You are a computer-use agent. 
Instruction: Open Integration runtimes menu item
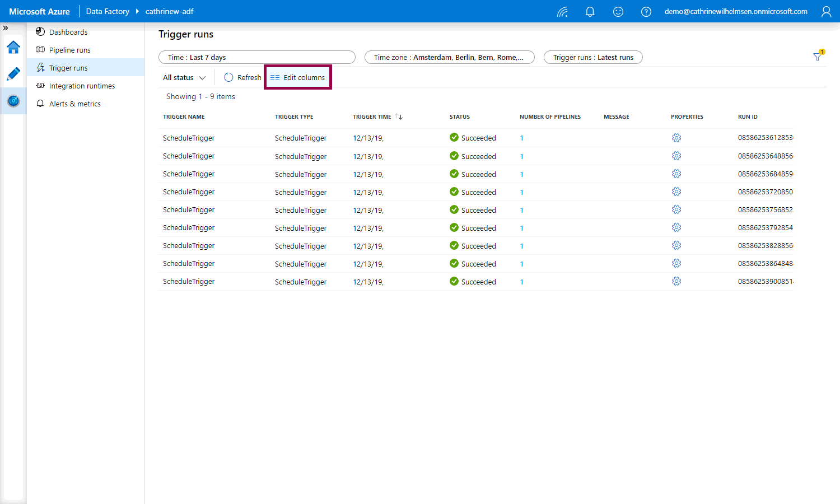click(82, 86)
